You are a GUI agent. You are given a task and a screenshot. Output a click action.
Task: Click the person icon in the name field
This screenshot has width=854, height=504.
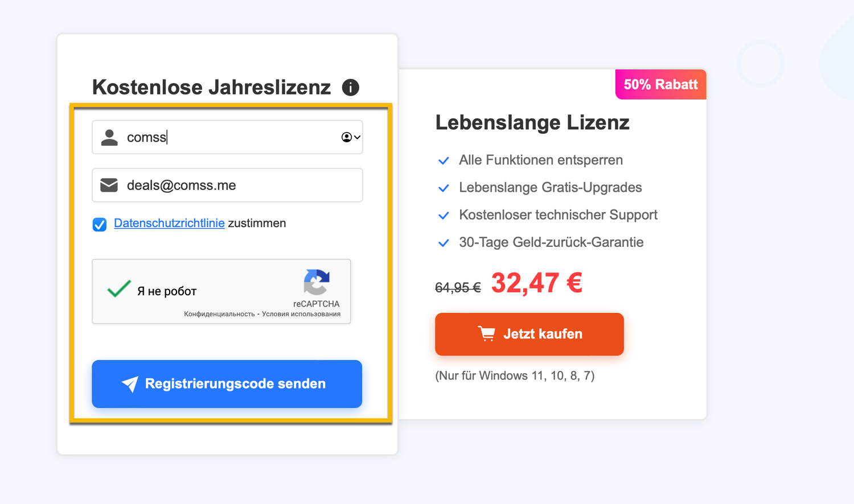point(109,137)
